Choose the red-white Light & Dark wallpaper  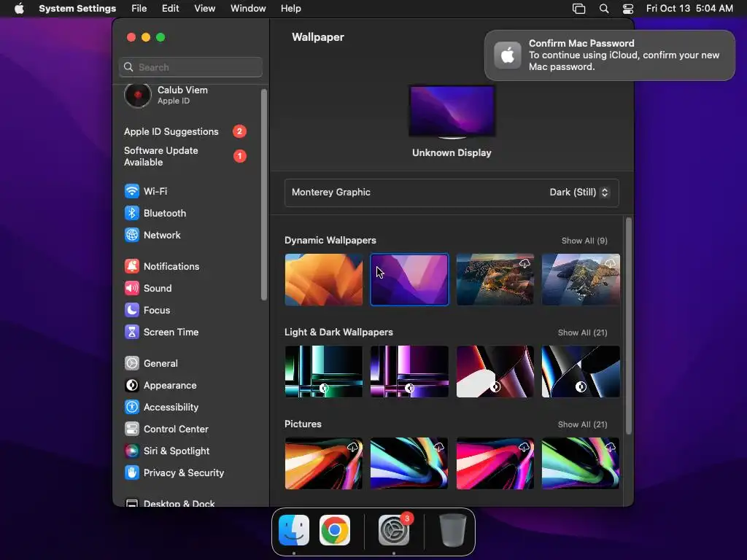495,371
